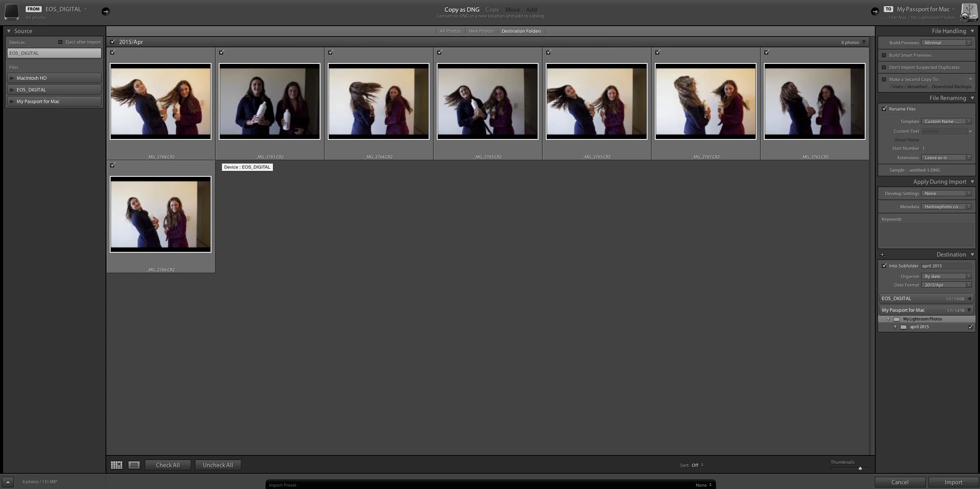This screenshot has width=980, height=489.
Task: Enable Don't Import Suspected Duplicates
Action: [884, 67]
